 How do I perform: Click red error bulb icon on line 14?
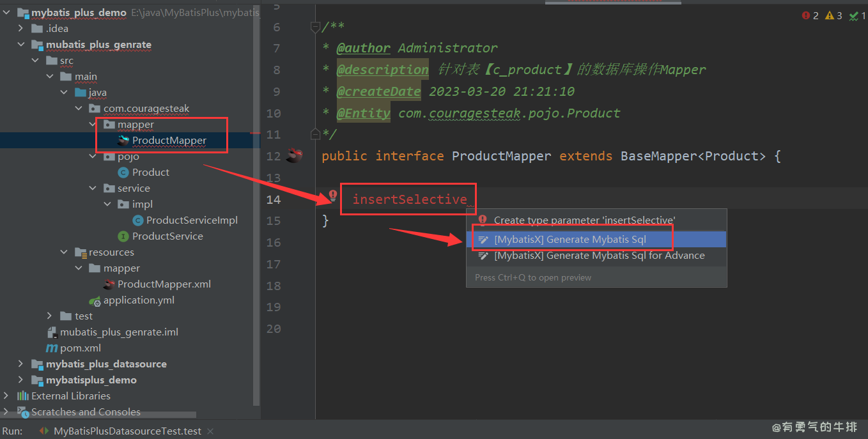tap(332, 196)
